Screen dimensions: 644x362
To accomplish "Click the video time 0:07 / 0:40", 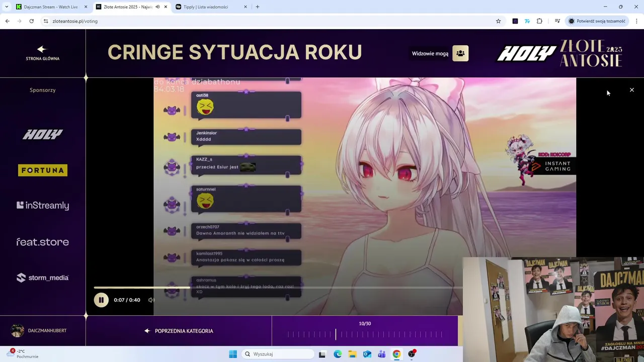I will [x=127, y=300].
